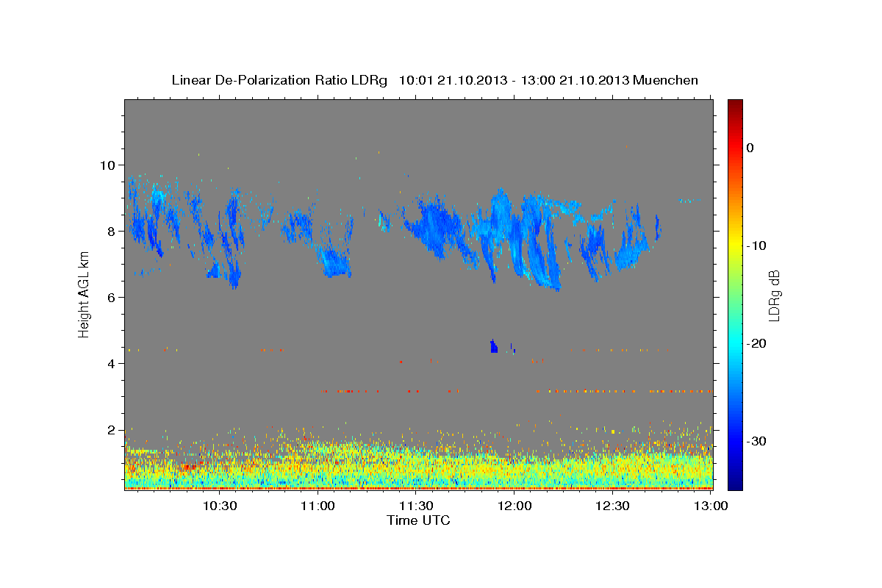Click the colorbar value -20
This screenshot has width=882, height=588.
pyautogui.click(x=756, y=343)
